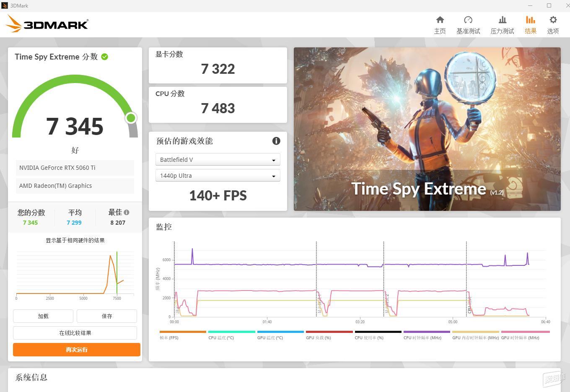This screenshot has height=392, width=570.
Task: Click the 03:20 time marker on monitoring chart
Action: coord(360,322)
